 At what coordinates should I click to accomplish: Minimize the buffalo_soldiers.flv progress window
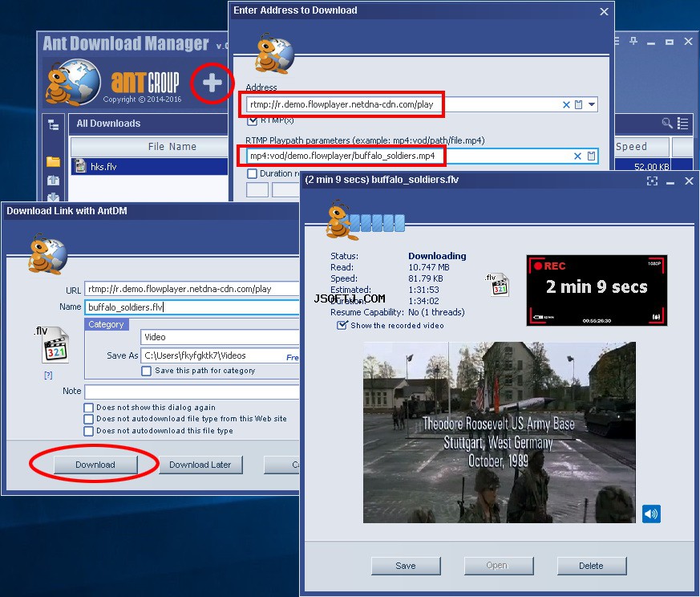pyautogui.click(x=670, y=181)
